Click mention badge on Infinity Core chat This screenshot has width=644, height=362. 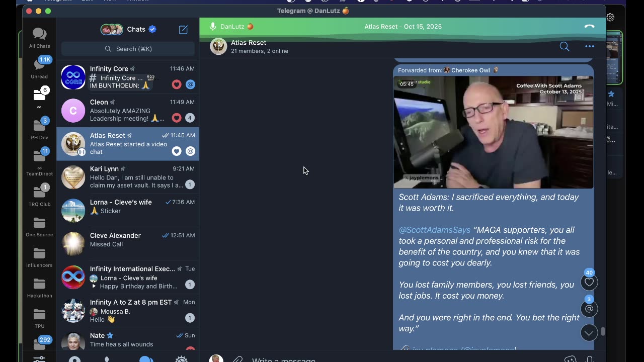190,84
